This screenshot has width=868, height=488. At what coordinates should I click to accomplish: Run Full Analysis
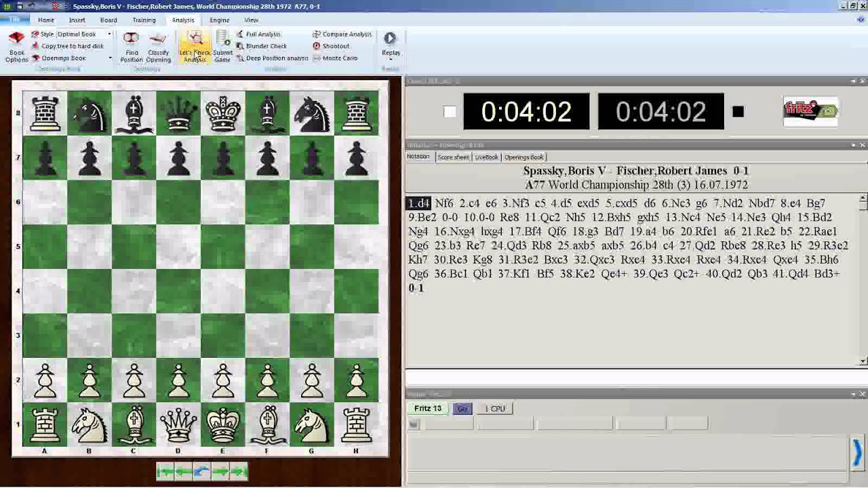point(258,34)
